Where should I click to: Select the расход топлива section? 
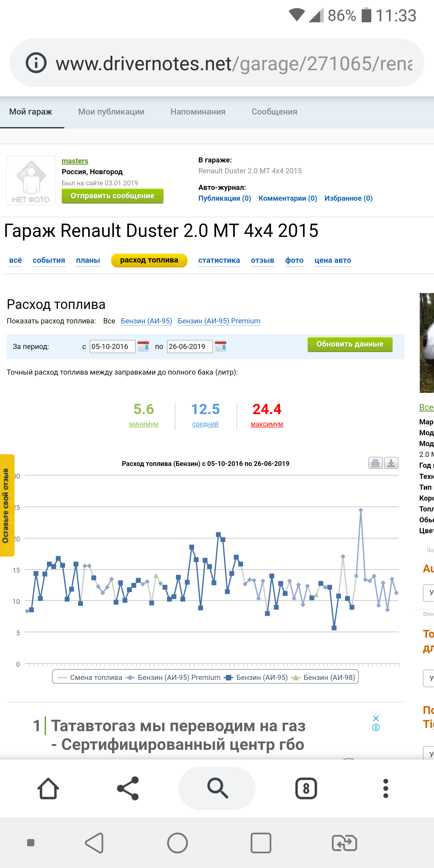(x=149, y=260)
